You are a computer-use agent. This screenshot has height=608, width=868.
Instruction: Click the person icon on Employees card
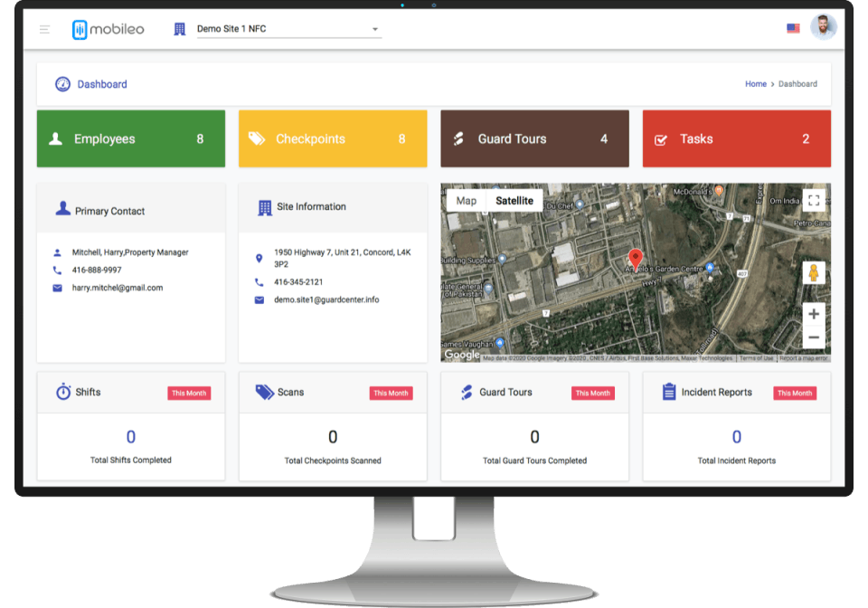click(x=55, y=138)
